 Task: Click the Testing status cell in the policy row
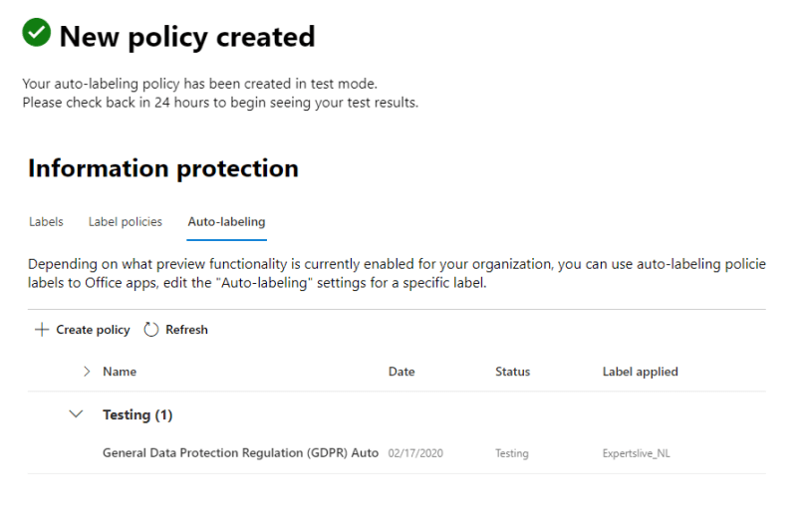click(x=512, y=453)
